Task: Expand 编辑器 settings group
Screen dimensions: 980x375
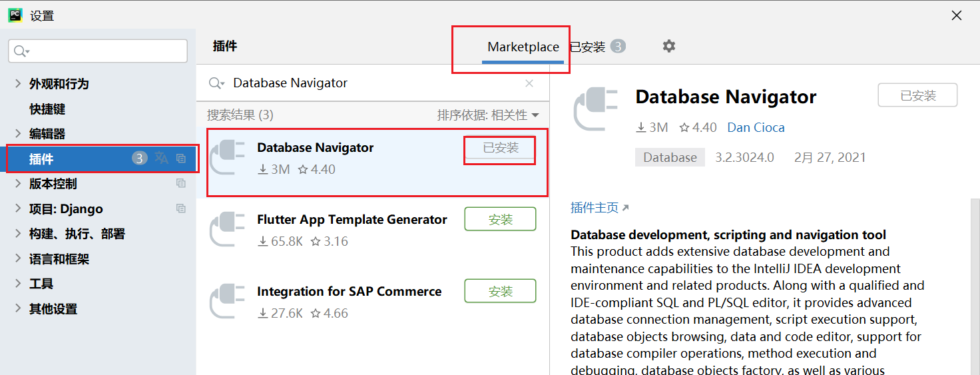Action: [x=18, y=133]
